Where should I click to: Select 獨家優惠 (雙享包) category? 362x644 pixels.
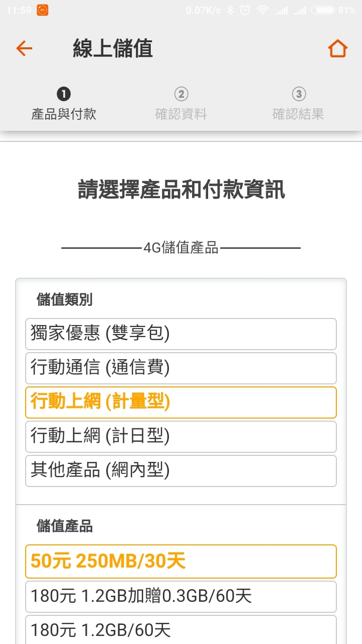click(181, 334)
